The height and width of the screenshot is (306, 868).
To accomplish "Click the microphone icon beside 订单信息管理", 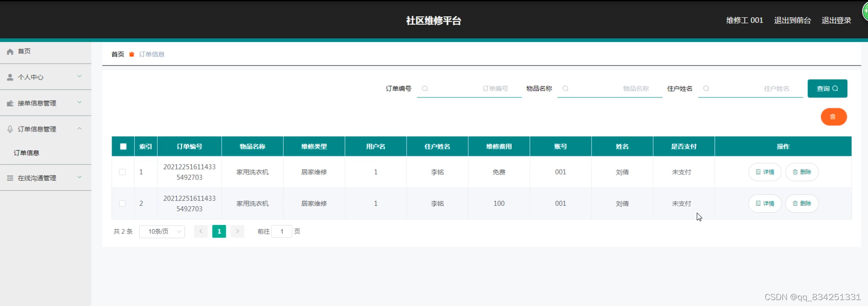I will point(10,129).
